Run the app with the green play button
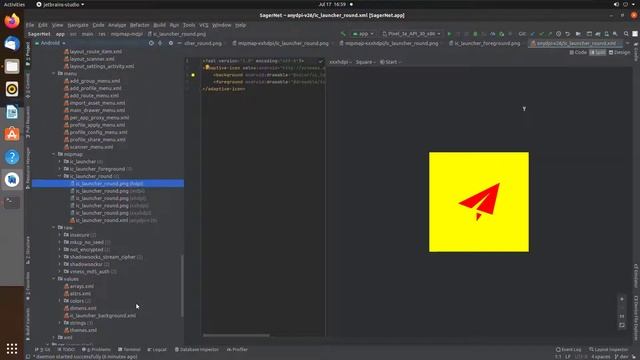The width and height of the screenshot is (640, 360). (449, 34)
